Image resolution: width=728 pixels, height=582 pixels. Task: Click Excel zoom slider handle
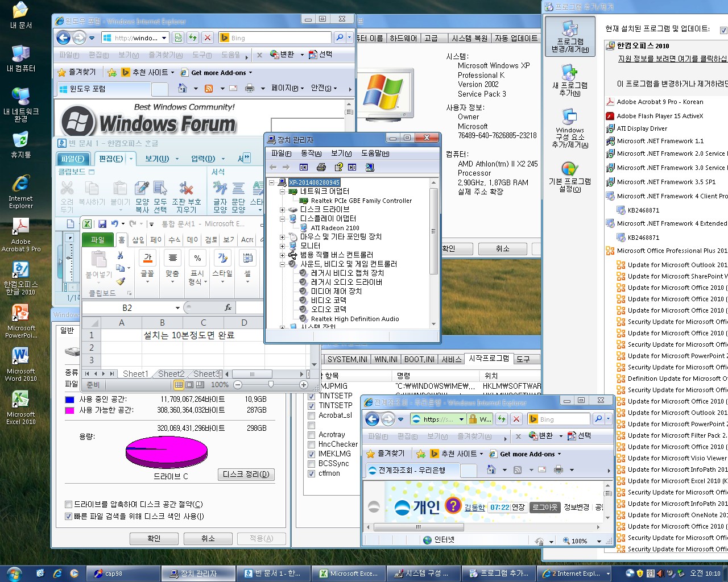coord(271,385)
